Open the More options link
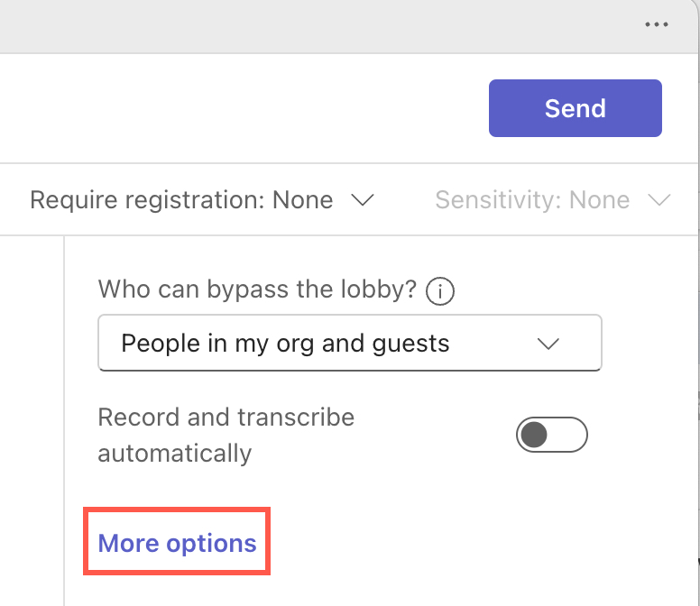Viewport: 700px width, 606px height. pos(177,544)
